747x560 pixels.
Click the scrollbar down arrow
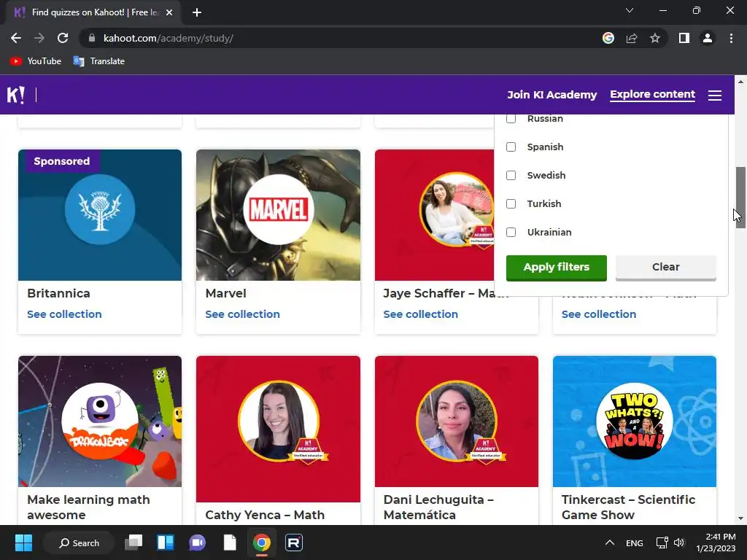point(740,518)
